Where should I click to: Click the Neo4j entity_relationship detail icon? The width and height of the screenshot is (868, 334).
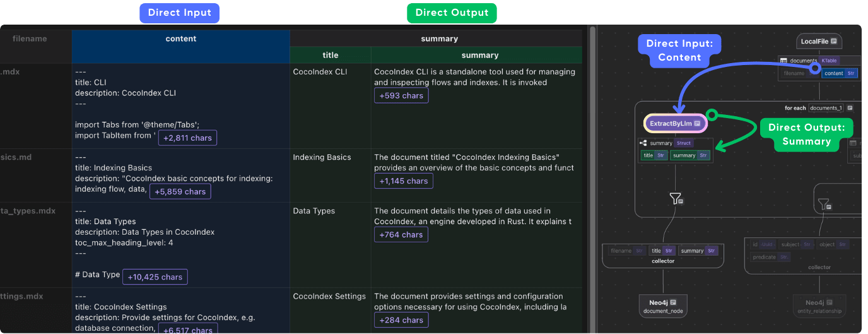tap(830, 302)
